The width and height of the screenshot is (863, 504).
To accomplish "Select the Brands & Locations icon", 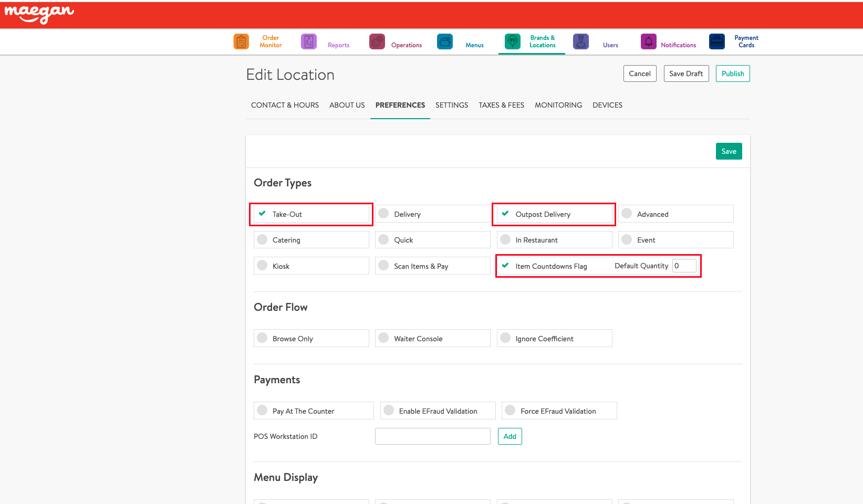I will pos(512,41).
